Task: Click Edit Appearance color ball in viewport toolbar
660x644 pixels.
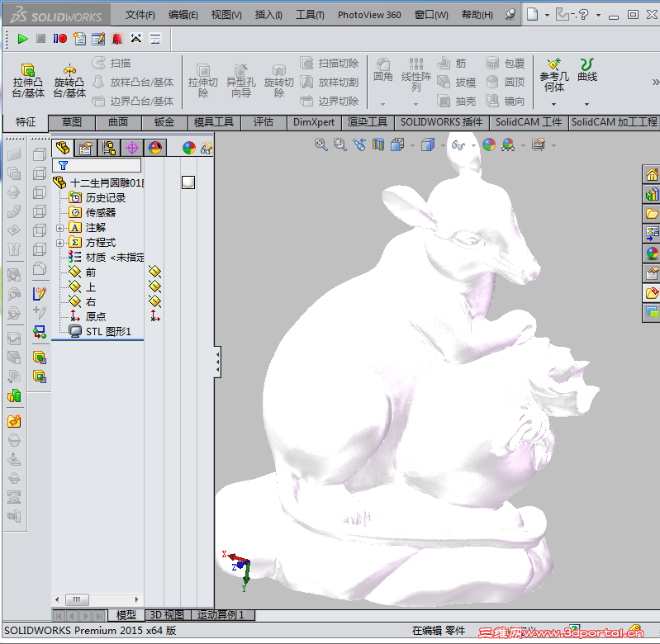Action: [x=489, y=145]
